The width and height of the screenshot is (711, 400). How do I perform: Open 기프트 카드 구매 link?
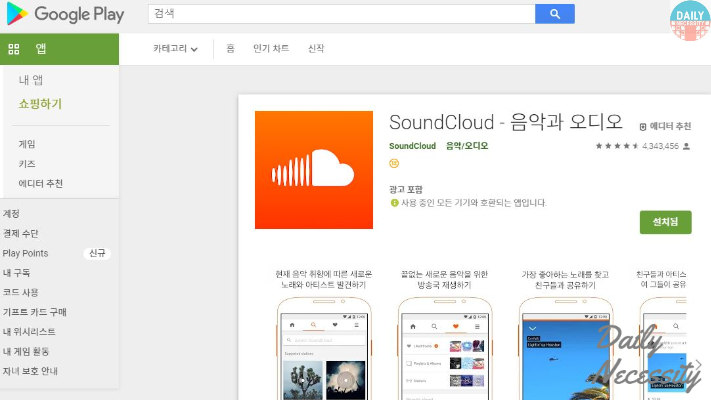(34, 312)
